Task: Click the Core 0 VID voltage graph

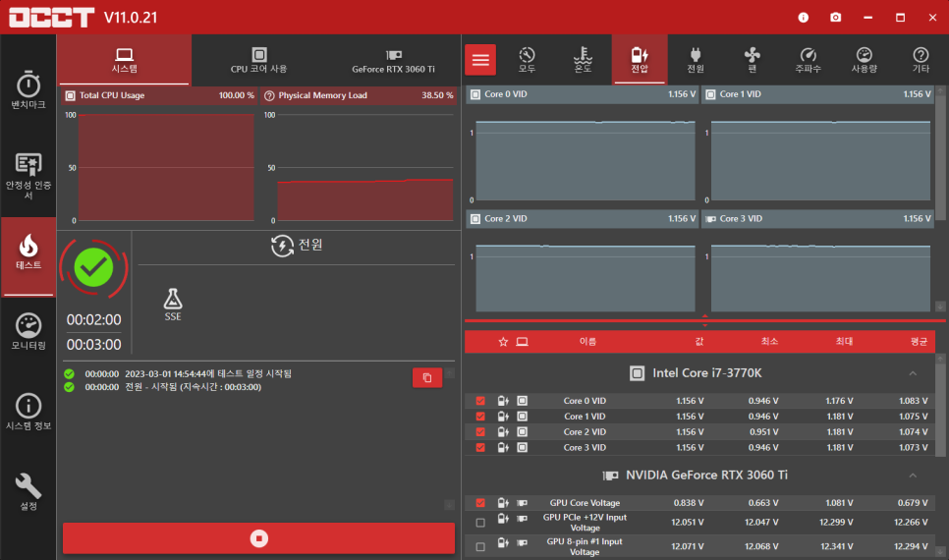Action: (x=586, y=160)
